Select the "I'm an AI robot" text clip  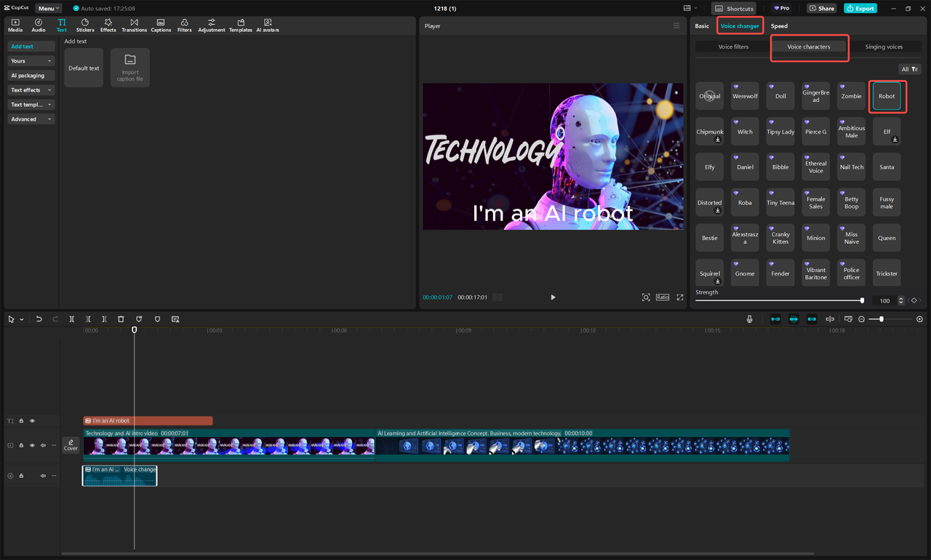148,420
